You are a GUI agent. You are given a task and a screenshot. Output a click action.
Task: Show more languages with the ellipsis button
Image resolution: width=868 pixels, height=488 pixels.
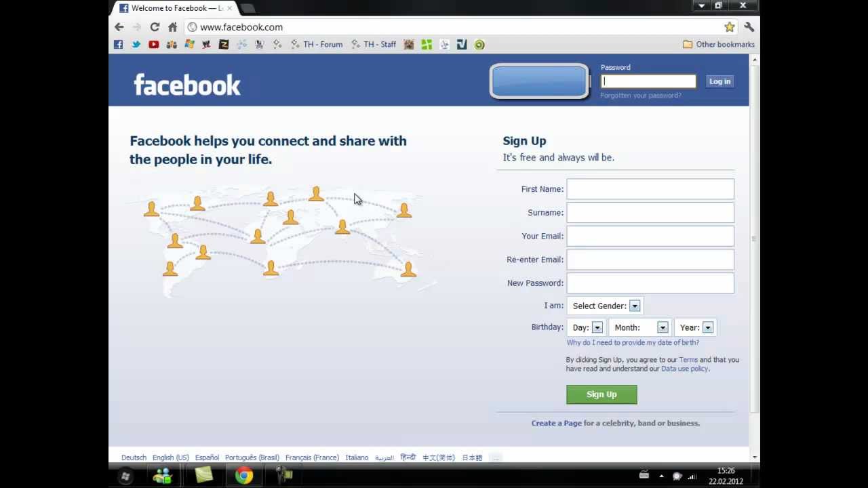tap(496, 457)
